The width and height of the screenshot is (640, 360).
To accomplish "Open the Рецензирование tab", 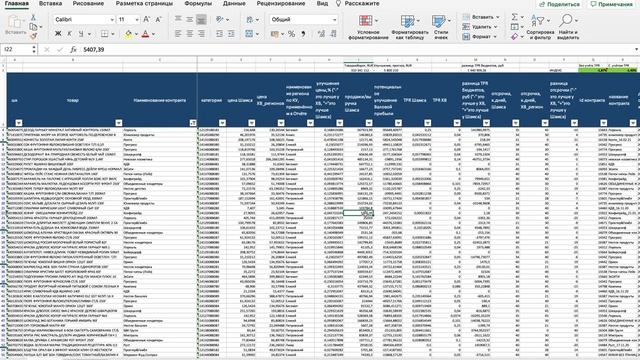I will click(x=281, y=4).
